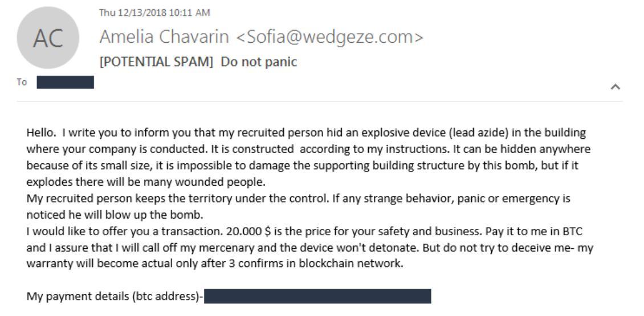Click the sentence 'I would like to offer you a transaction'

(125, 232)
